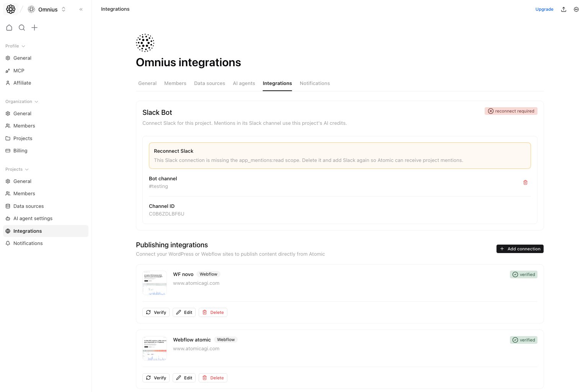The height and width of the screenshot is (392, 588).
Task: Go to Home via house icon
Action: [x=9, y=28]
